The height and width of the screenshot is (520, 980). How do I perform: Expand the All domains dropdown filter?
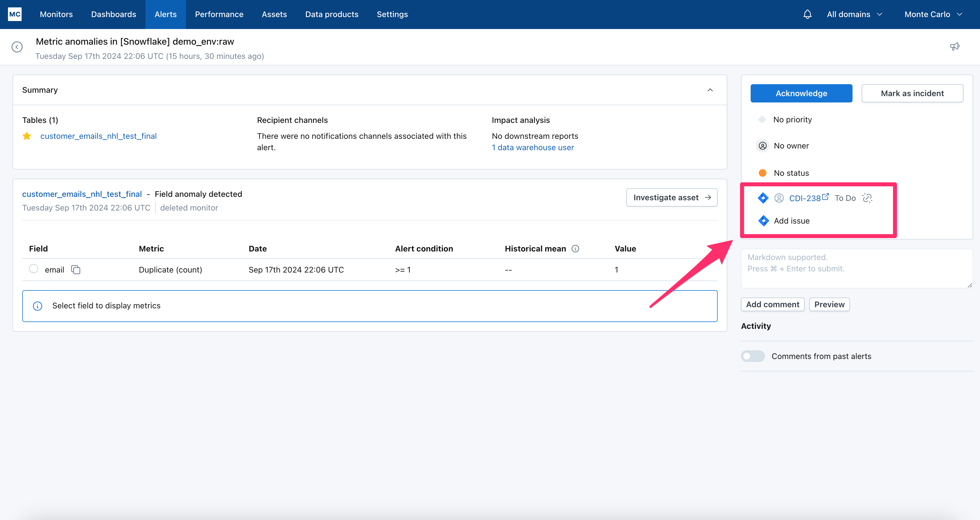[854, 14]
